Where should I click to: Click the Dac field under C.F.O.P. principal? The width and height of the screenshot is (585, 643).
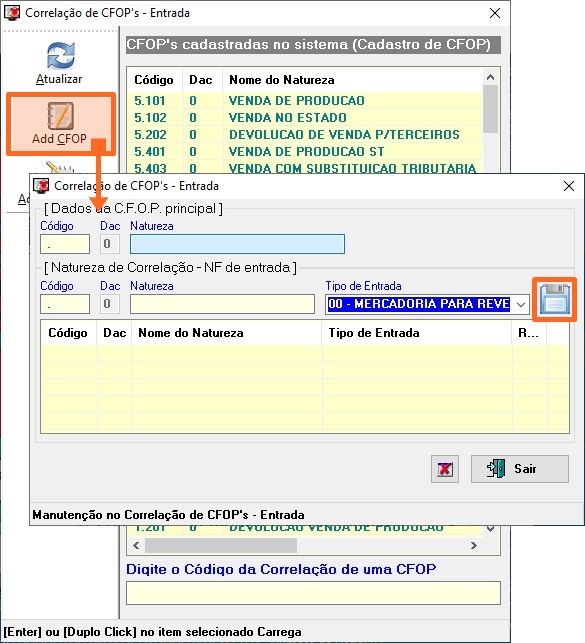point(110,244)
